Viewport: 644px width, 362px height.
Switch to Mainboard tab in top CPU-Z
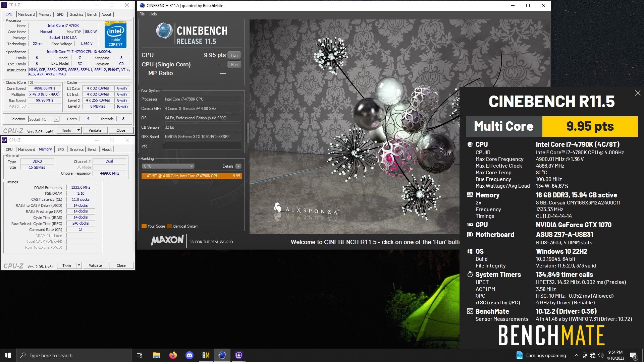(26, 14)
